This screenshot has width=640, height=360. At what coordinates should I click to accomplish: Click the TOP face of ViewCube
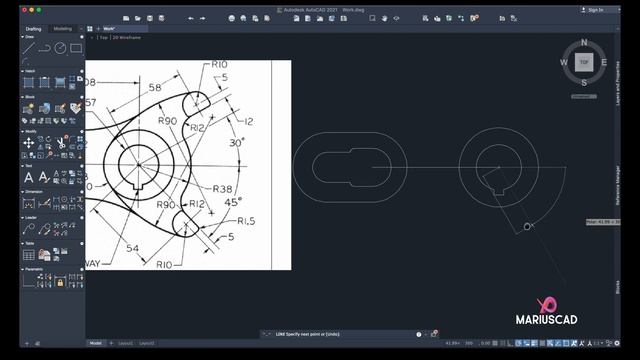point(584,62)
